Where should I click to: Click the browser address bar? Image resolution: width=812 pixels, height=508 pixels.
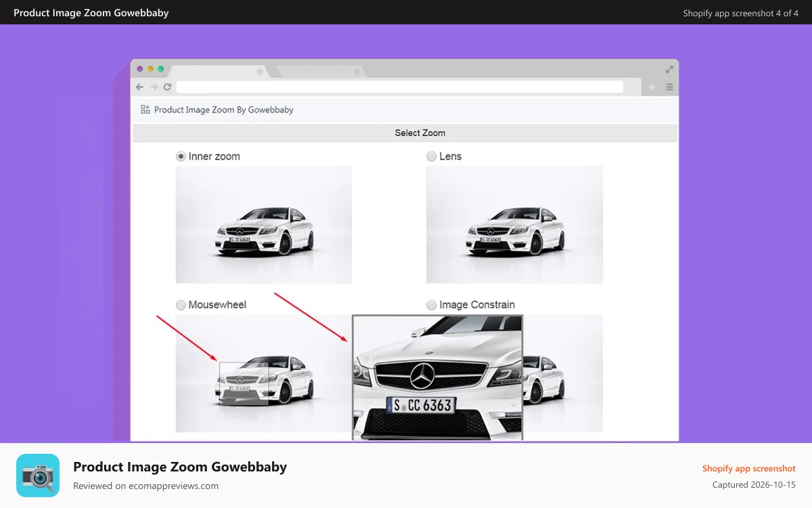pos(399,87)
